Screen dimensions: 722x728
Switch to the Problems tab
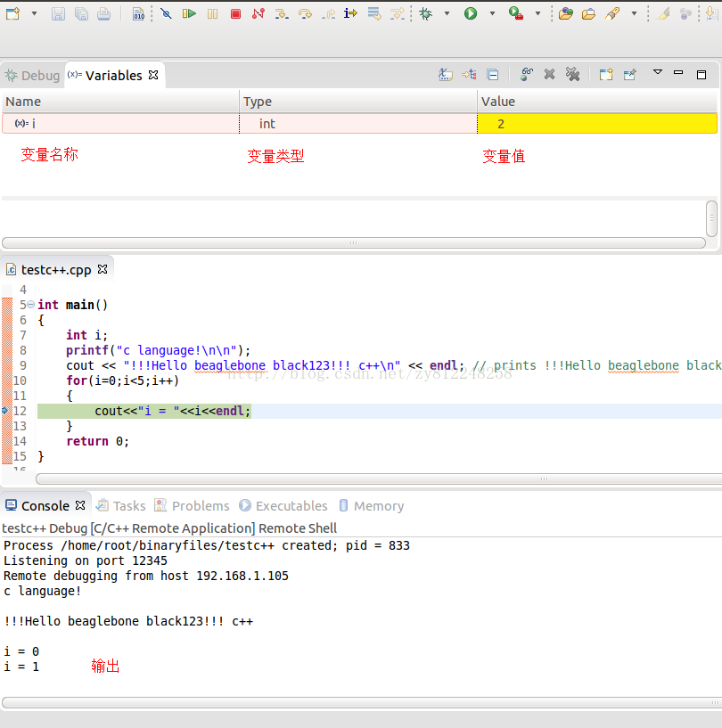[192, 506]
